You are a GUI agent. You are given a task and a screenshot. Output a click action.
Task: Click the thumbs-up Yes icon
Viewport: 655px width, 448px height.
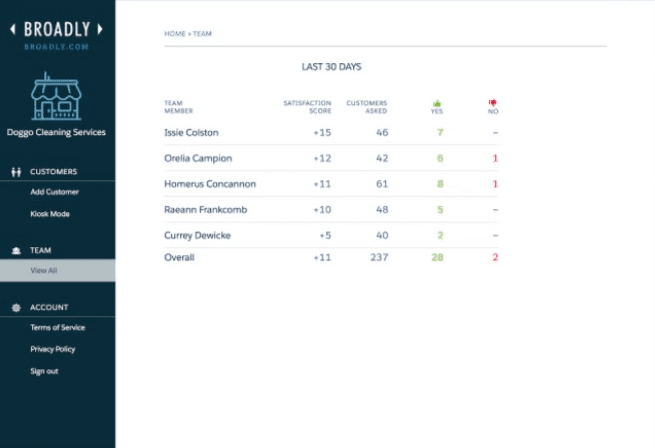[x=437, y=103]
